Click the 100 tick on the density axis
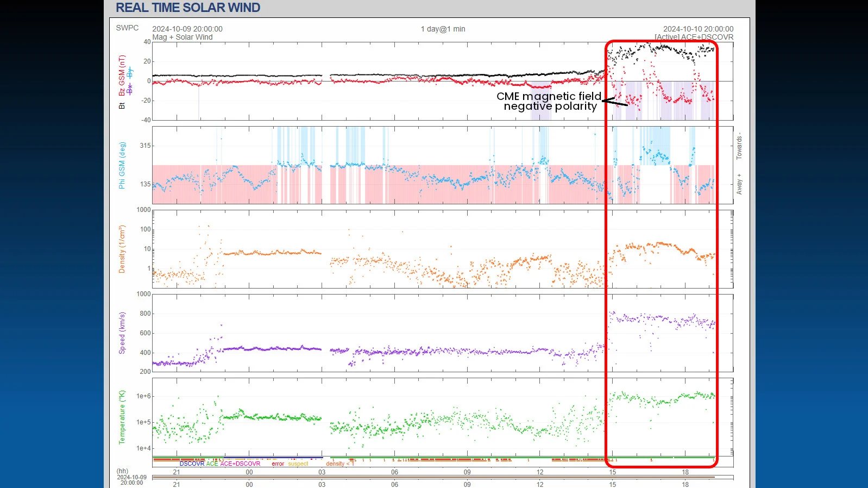Viewport: 868px width, 488px height. (145, 229)
